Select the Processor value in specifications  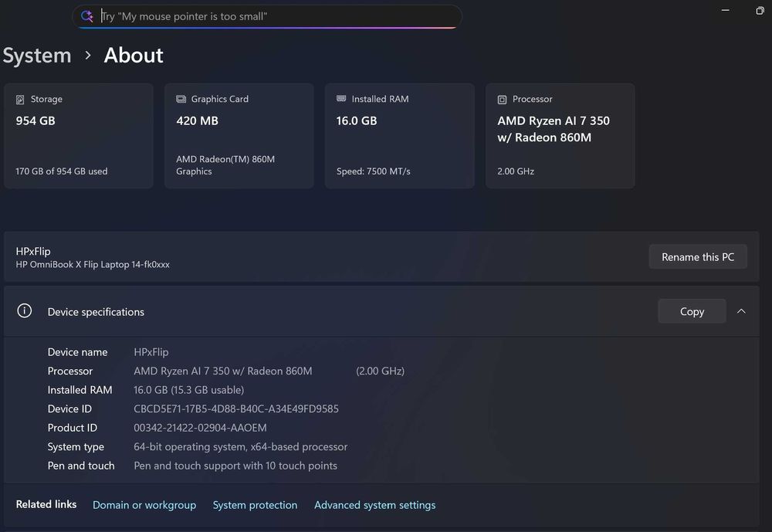[x=223, y=371]
